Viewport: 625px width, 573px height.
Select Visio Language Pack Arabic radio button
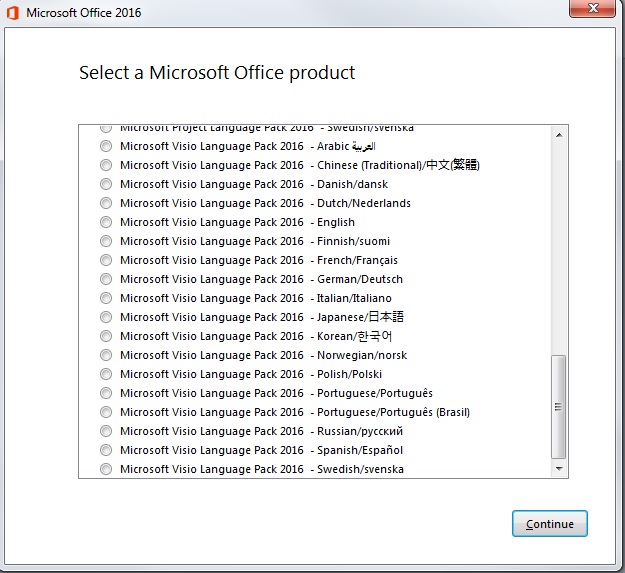106,146
